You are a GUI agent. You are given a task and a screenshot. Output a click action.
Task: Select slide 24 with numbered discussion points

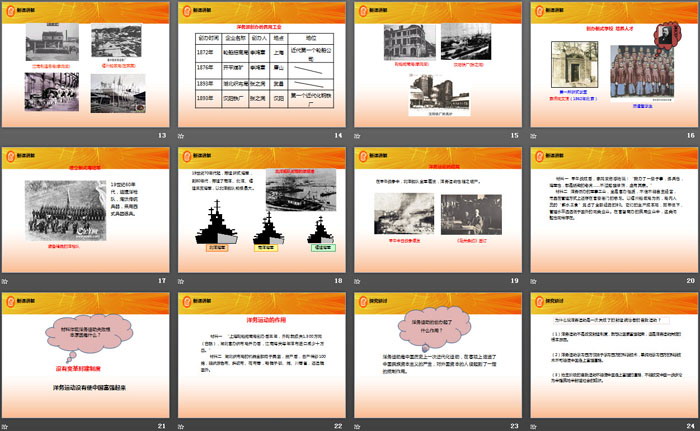coord(614,356)
